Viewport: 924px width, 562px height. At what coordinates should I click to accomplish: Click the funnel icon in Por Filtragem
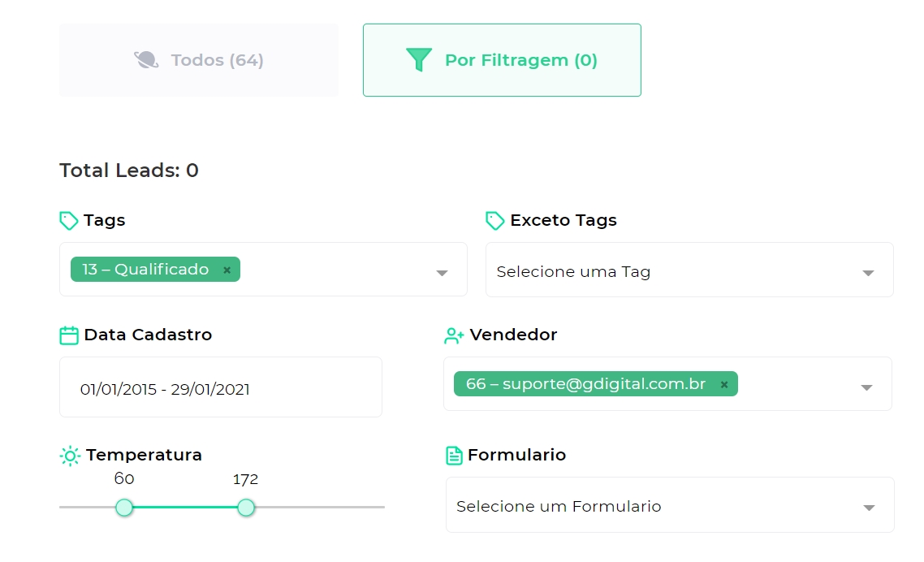419,59
